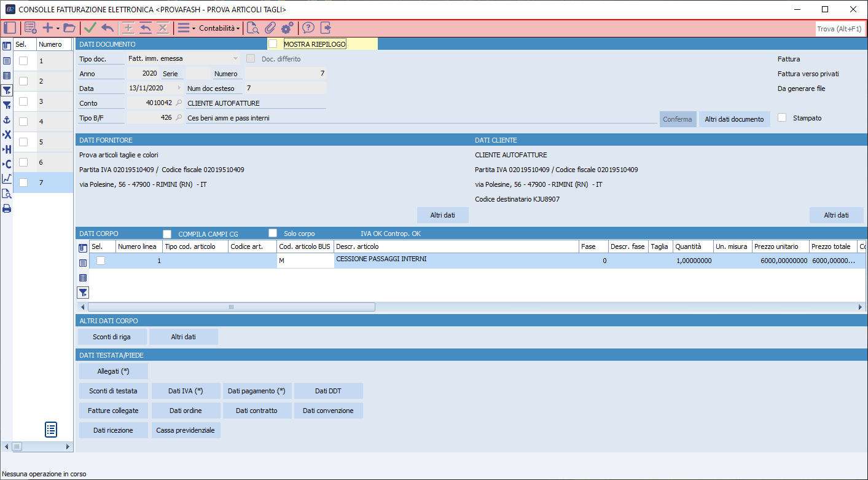The height and width of the screenshot is (480, 868).
Task: Click the horizontal scrollbar under the body grid
Action: click(231, 307)
